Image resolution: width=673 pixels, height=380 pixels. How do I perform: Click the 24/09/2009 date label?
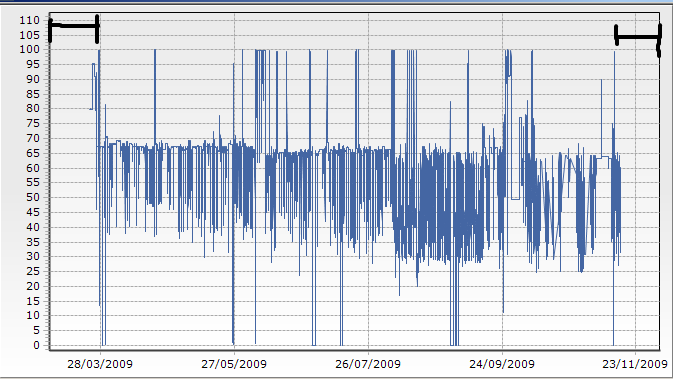tap(502, 364)
